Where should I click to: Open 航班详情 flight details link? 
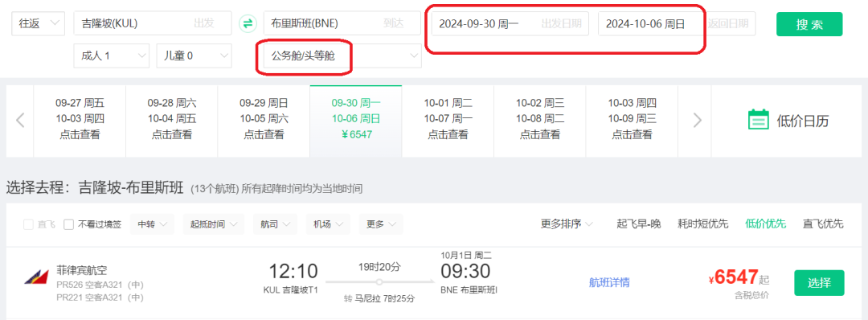609,282
